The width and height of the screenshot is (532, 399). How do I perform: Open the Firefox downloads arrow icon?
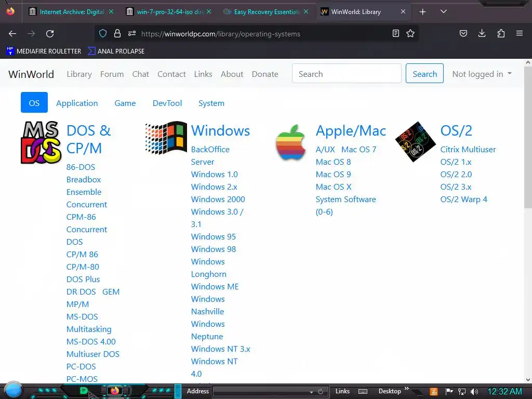tap(482, 33)
